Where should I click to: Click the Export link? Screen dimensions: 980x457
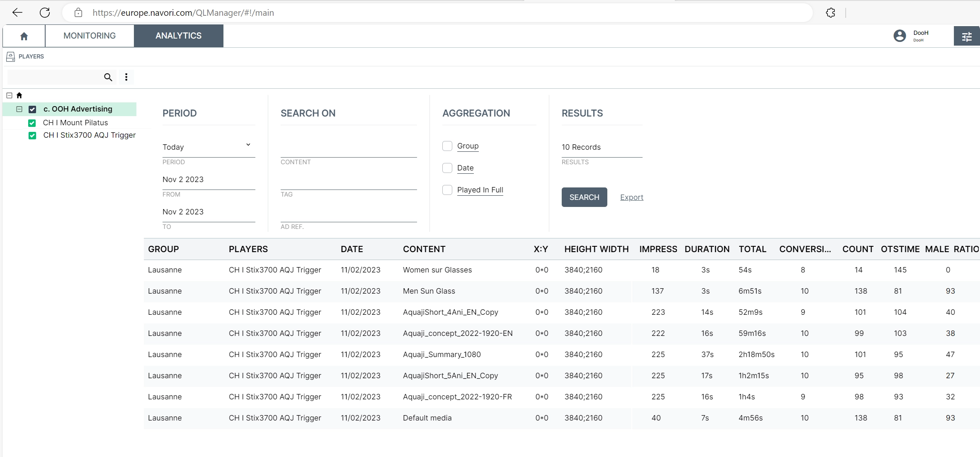pyautogui.click(x=631, y=197)
